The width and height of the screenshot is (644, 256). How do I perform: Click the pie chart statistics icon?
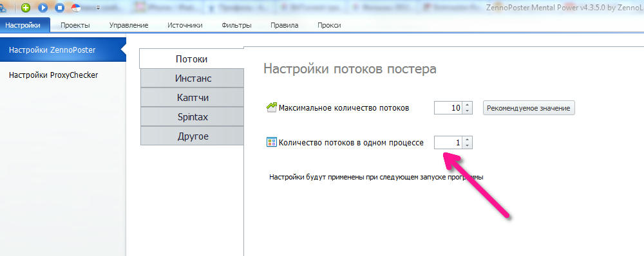(76, 7)
